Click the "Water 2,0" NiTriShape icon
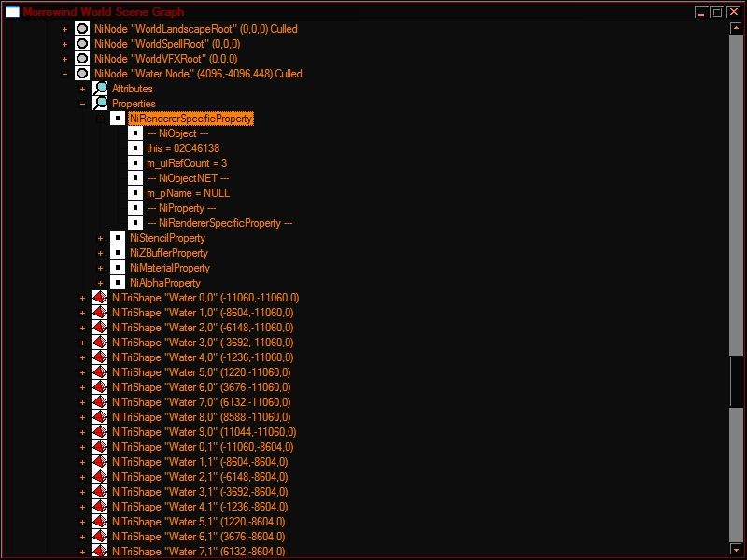The image size is (747, 560). [100, 328]
